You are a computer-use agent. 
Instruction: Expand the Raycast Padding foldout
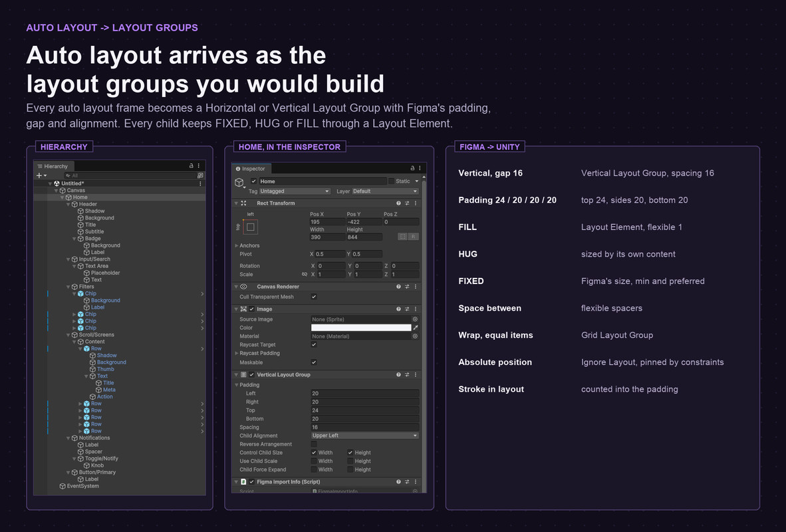coord(236,354)
